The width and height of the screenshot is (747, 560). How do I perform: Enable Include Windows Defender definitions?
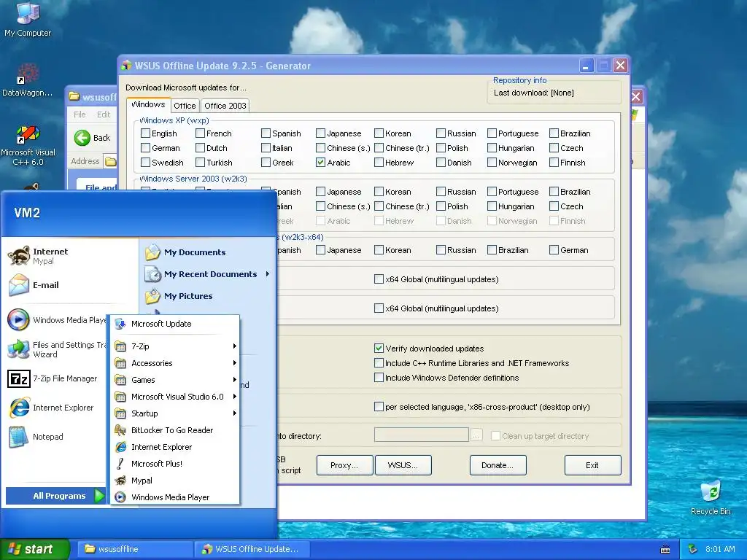click(x=379, y=378)
